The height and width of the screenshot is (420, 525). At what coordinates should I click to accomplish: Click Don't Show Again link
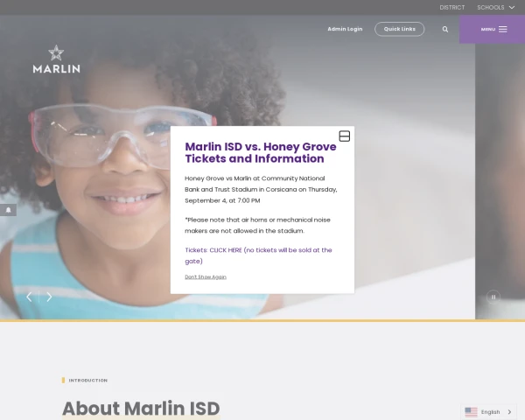206,277
